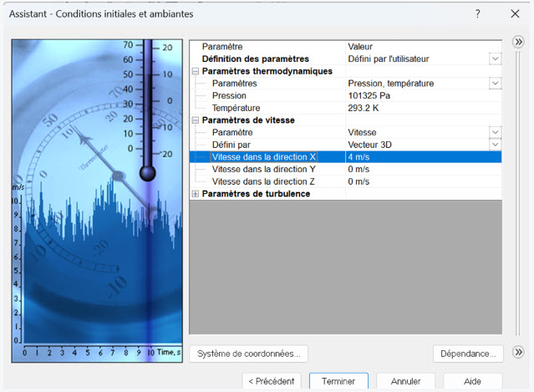
Task: Close the Conditions initiales et ambiantes dialog
Action: (x=514, y=14)
